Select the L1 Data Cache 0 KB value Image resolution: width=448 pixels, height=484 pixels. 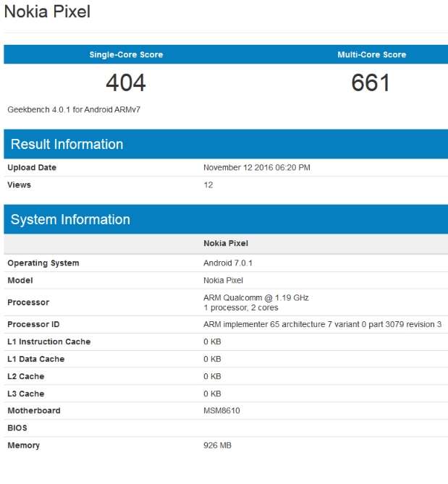coord(212,359)
